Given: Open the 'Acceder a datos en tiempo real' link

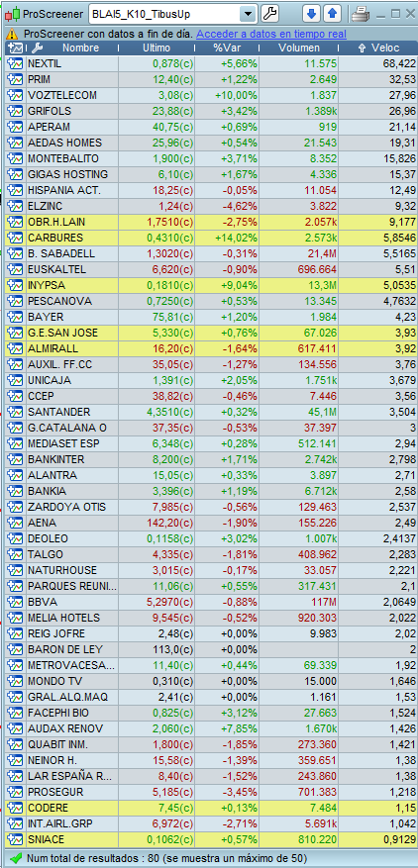Looking at the screenshot, I should 271,35.
